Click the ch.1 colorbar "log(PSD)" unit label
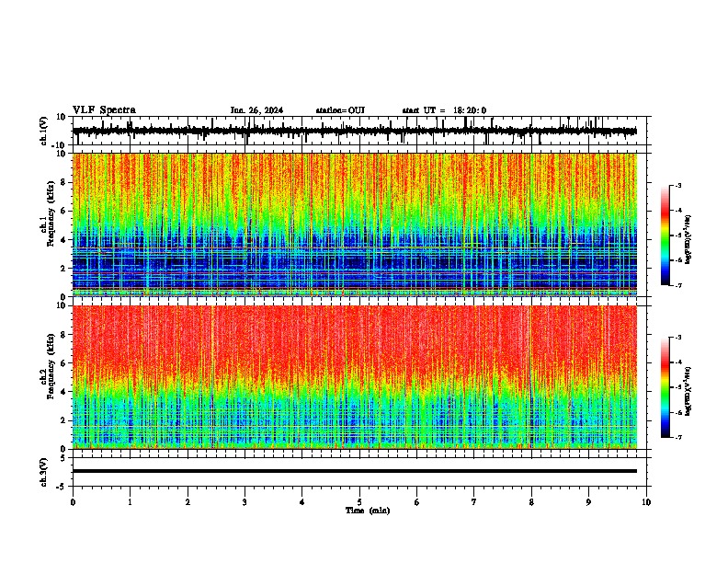This screenshot has height=563, width=728. point(688,240)
